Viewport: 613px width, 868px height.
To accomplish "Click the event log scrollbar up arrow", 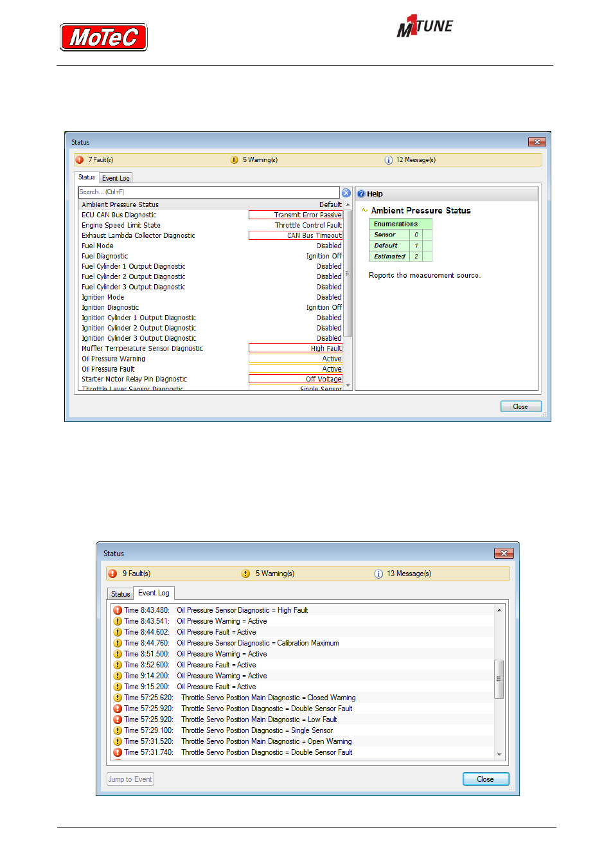I will (499, 610).
